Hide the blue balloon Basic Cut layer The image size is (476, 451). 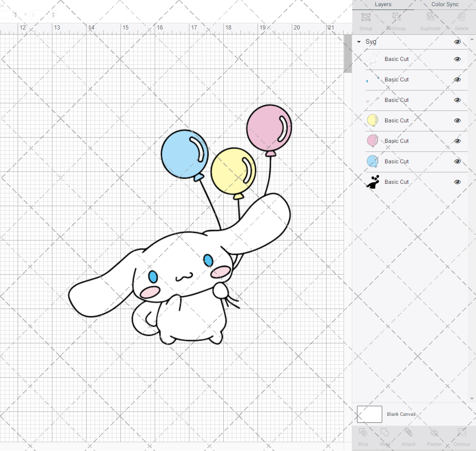pyautogui.click(x=457, y=161)
